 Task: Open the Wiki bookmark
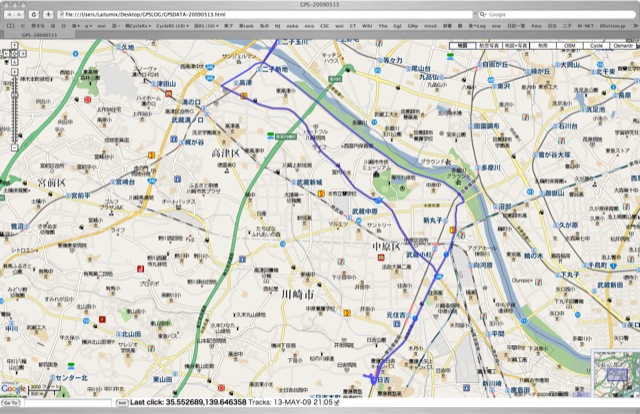pos(367,26)
